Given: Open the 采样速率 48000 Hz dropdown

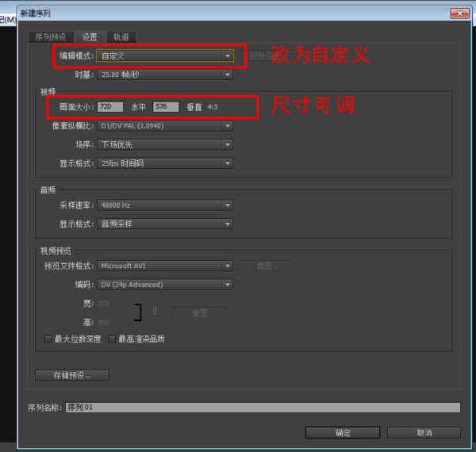Looking at the screenshot, I should tap(165, 205).
